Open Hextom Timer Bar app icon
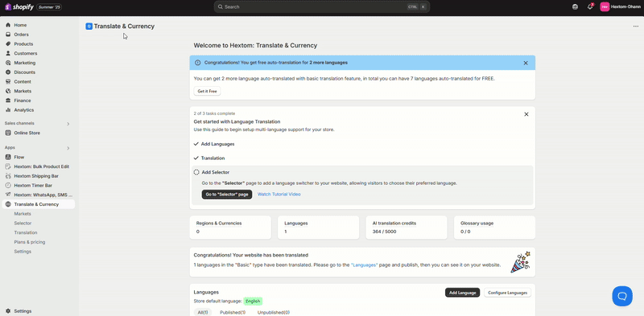 click(8, 186)
